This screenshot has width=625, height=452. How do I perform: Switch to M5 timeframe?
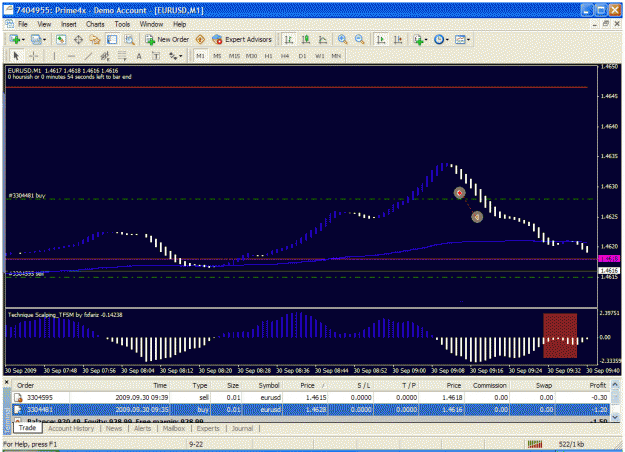click(x=217, y=56)
